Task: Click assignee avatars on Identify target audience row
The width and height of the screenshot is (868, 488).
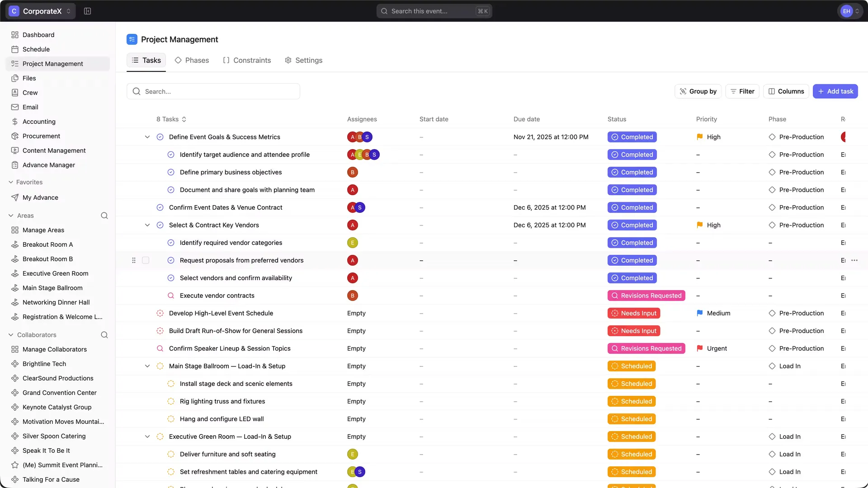Action: click(363, 155)
